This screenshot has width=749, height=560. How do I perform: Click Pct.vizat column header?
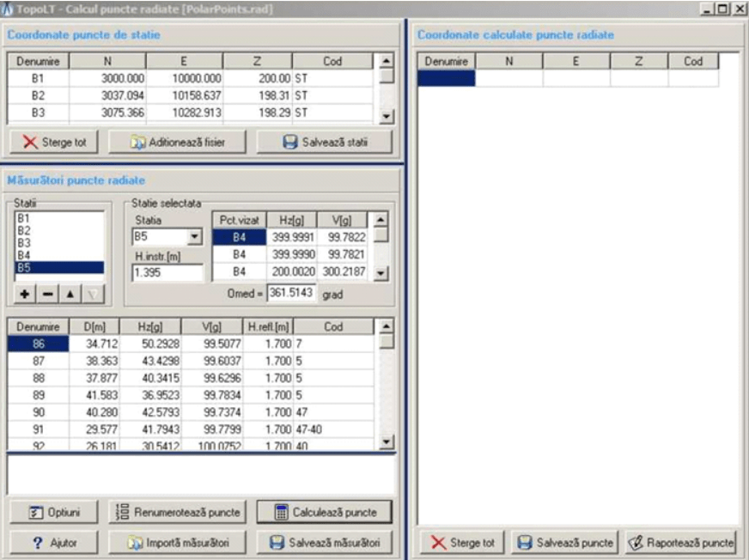point(240,220)
